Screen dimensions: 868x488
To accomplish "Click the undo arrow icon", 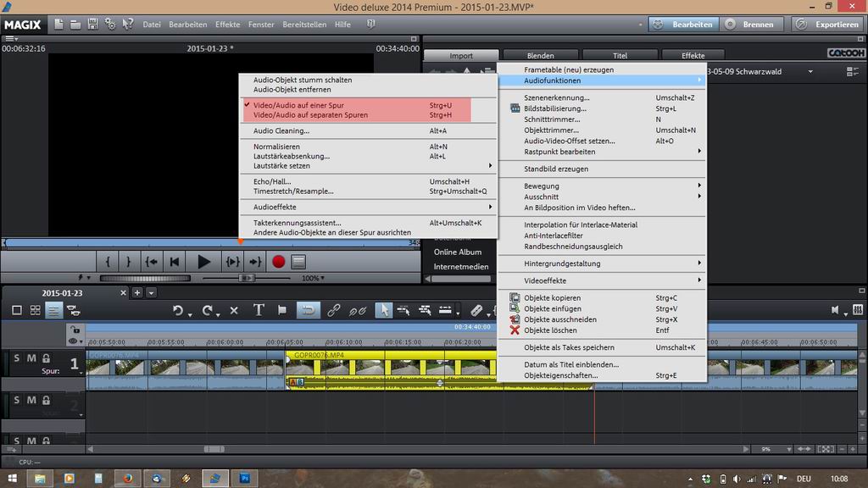I will pos(178,310).
